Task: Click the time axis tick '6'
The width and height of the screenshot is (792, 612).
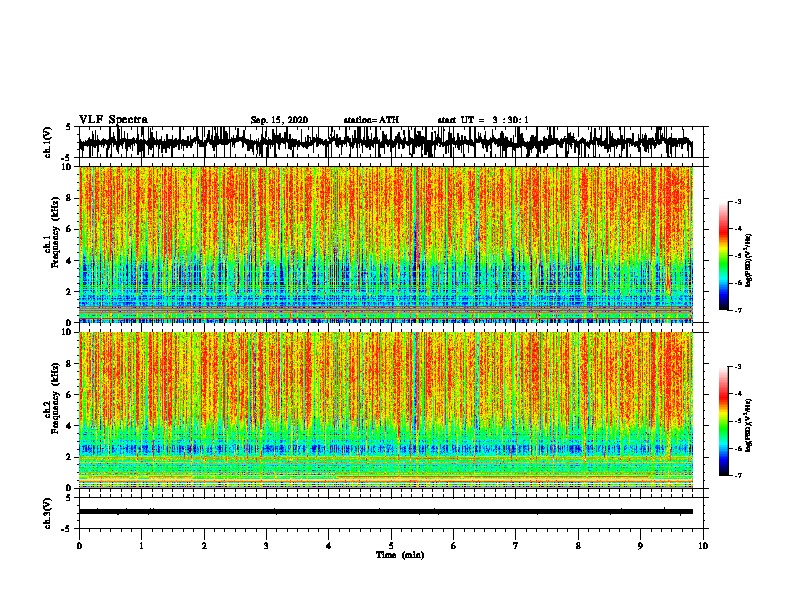Action: (454, 546)
